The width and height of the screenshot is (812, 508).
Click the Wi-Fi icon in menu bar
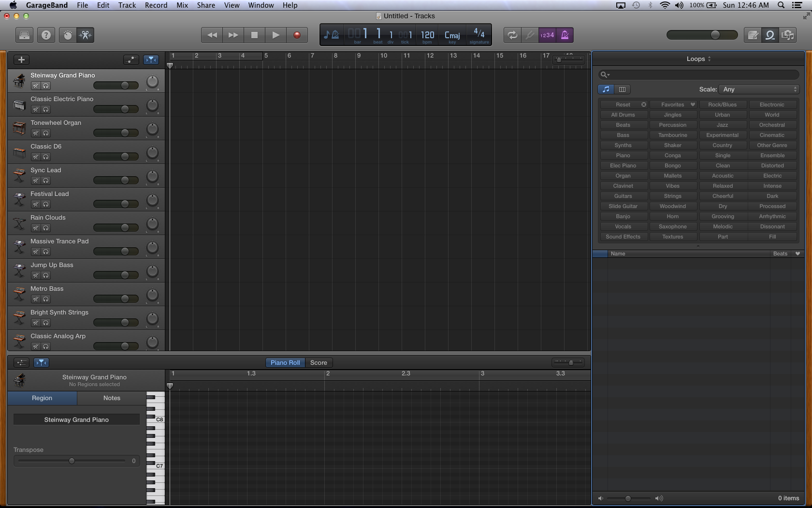tap(665, 5)
